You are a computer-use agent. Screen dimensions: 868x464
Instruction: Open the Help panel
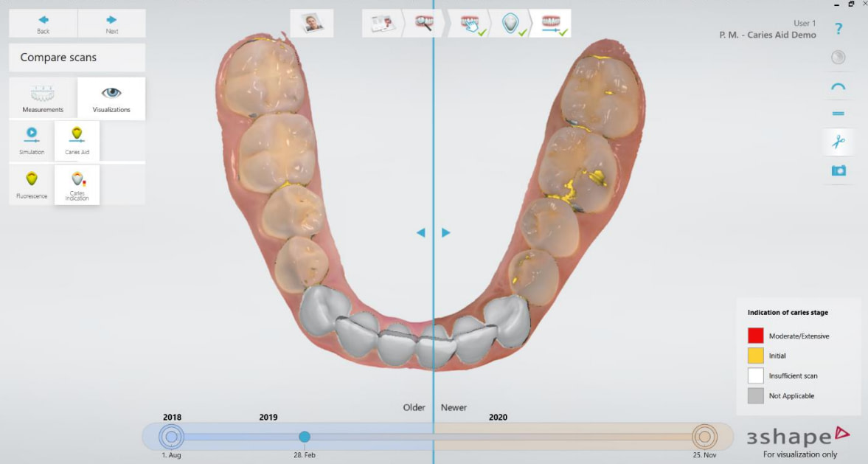(x=838, y=29)
